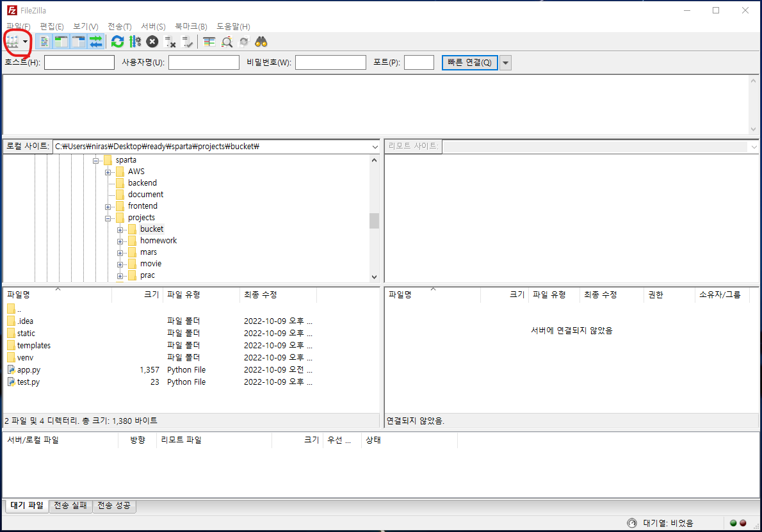762x532 pixels.
Task: Focus the 호스트(H) input field
Action: click(79, 62)
